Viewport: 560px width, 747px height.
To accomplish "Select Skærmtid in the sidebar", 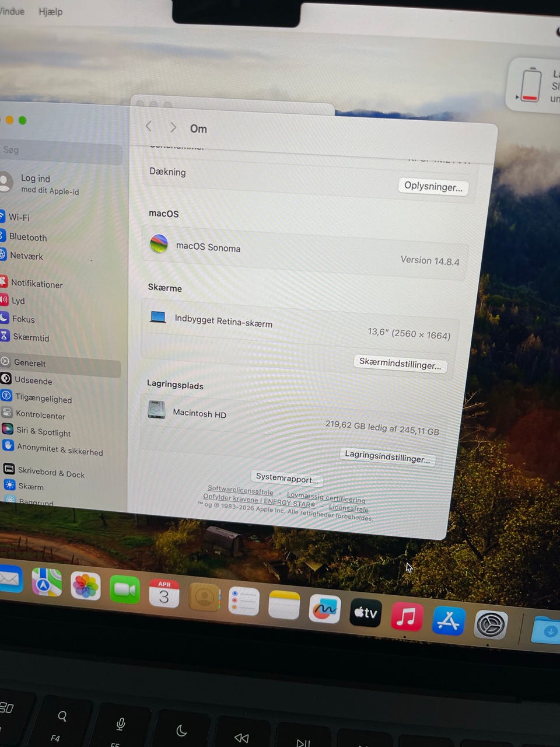I will click(x=25, y=337).
